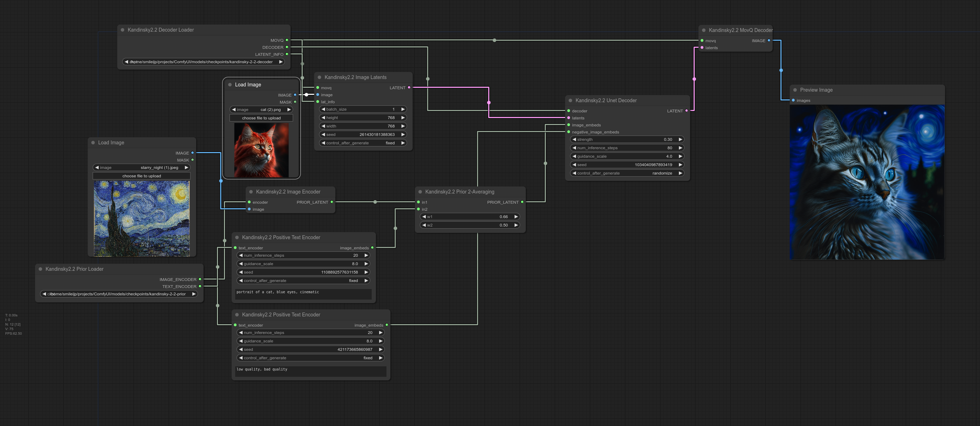
Task: Toggle control_after_generate fixed in Image Latents node
Action: (x=363, y=143)
